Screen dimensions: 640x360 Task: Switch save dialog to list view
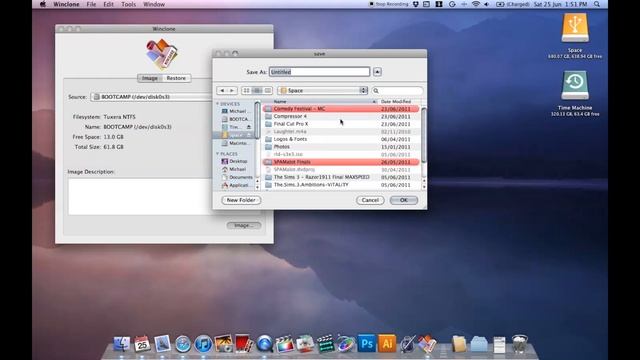pyautogui.click(x=257, y=91)
